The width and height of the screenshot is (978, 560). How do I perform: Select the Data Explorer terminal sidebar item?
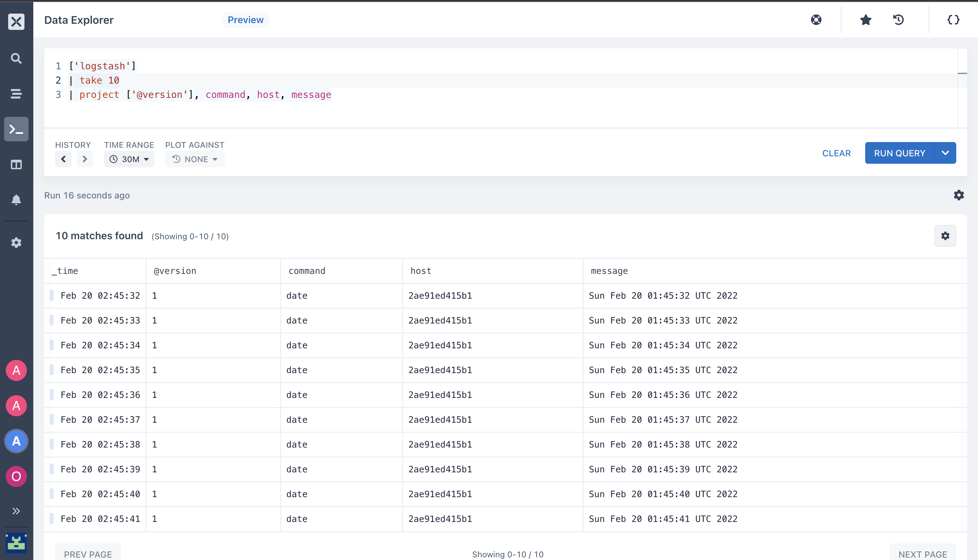click(16, 129)
